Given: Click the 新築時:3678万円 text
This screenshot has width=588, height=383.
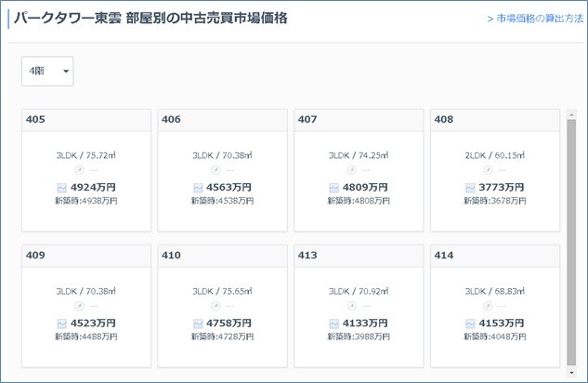Looking at the screenshot, I should click(x=495, y=201).
